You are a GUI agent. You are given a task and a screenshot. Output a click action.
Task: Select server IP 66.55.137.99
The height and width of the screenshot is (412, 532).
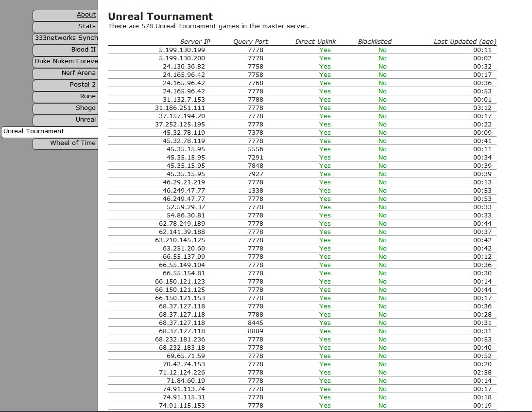184,256
